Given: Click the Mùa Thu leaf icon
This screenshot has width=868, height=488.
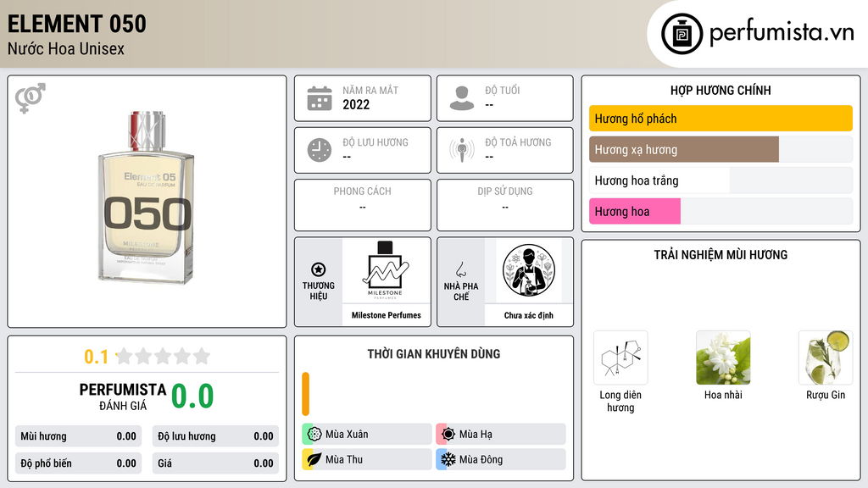Looking at the screenshot, I should click(x=314, y=459).
